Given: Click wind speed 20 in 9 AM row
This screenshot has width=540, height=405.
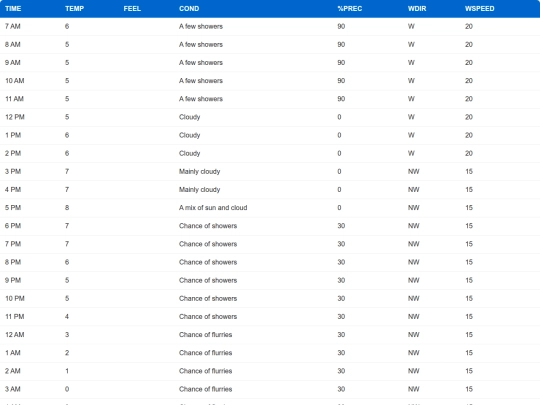Looking at the screenshot, I should click(x=469, y=63).
